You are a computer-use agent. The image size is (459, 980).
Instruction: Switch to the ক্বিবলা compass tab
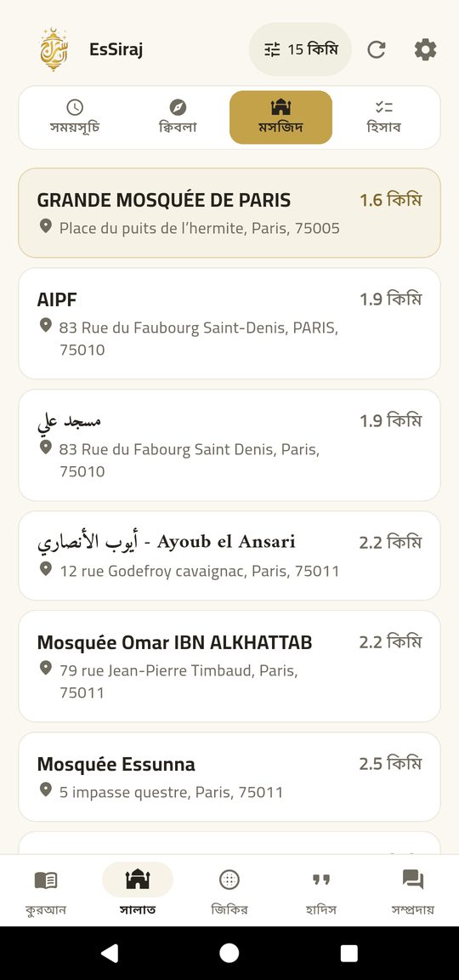(x=178, y=117)
